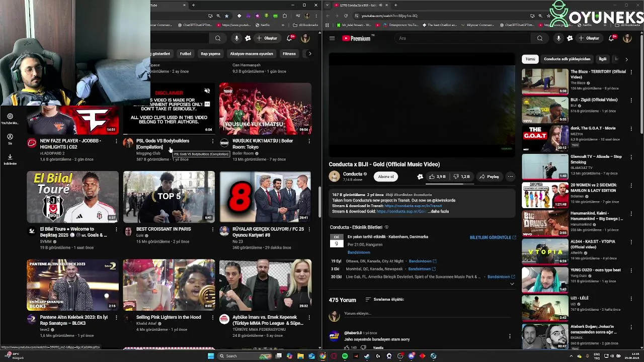Click the 'Yorum ekleyin...' comment field
Screen dimensions: 644x362
tap(427, 314)
